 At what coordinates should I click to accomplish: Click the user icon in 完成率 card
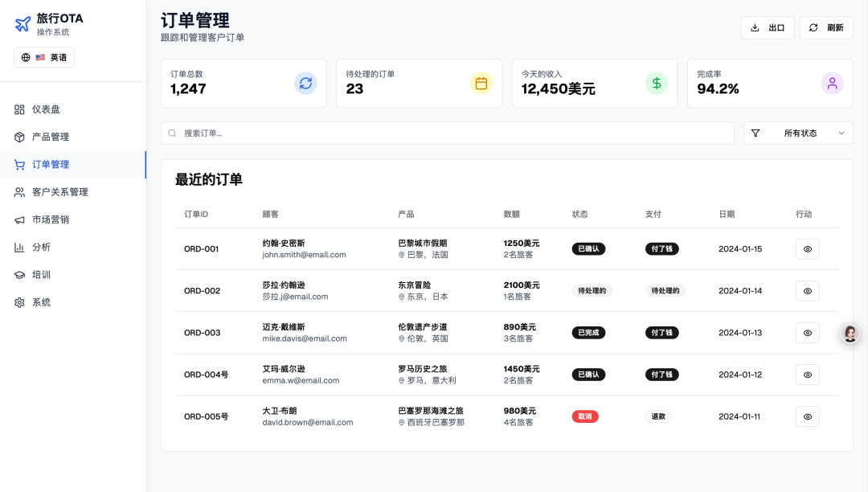(832, 83)
